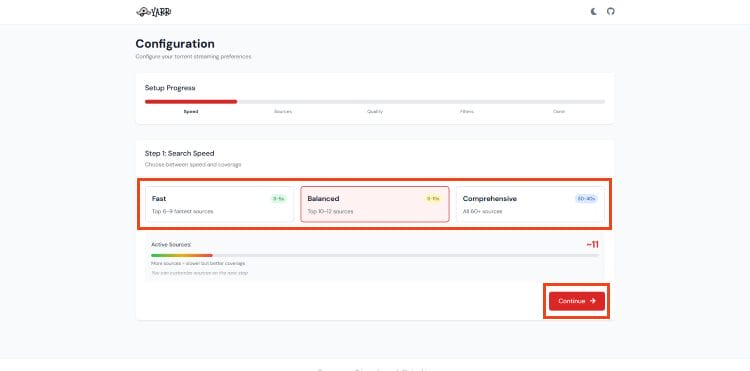This screenshot has height=371, width=750.
Task: Choose the Comprehensive search speed option
Action: (x=530, y=204)
